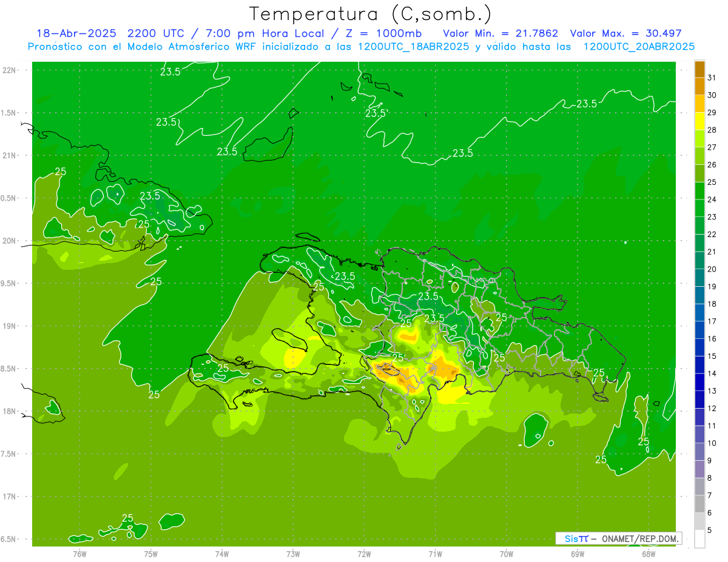Image resolution: width=728 pixels, height=562 pixels.
Task: Click the white swatch at the legend bottom
Action: (x=699, y=539)
